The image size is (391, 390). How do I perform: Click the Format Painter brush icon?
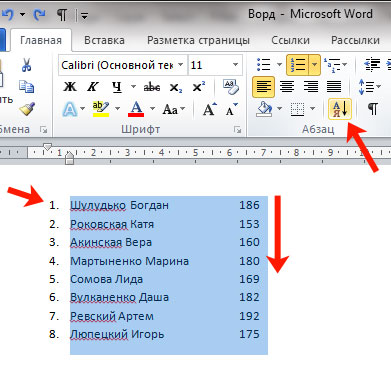click(27, 109)
